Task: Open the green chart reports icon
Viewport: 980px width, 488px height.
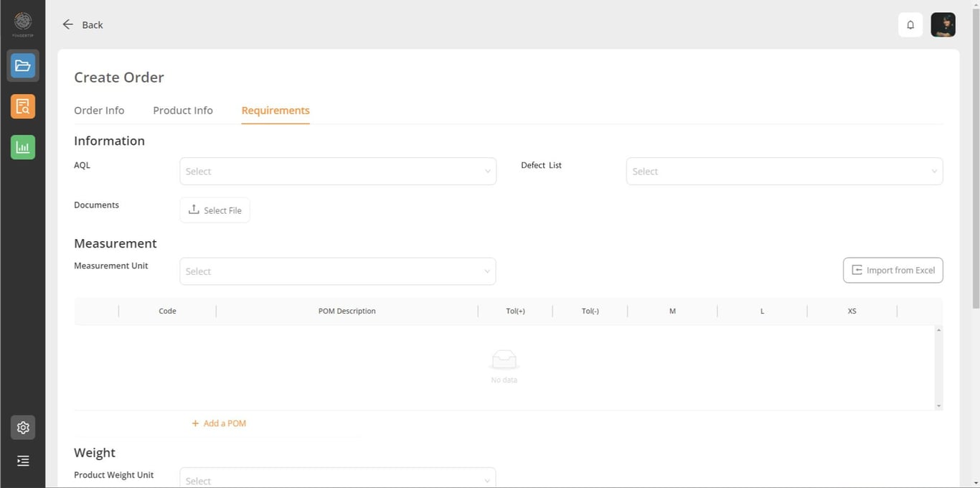Action: pos(23,147)
